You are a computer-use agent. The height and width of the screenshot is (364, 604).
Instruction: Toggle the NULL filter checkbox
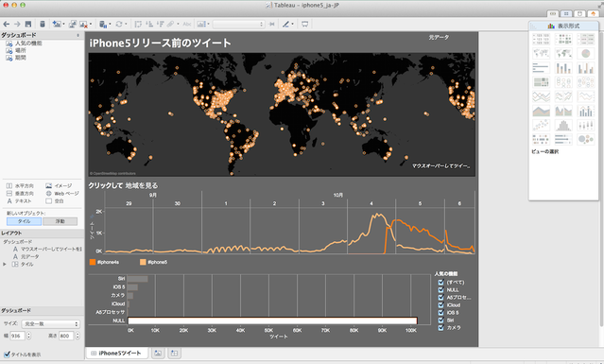(x=441, y=289)
